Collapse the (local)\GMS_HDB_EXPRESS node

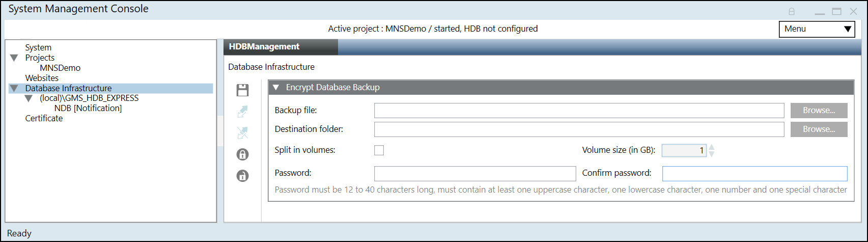(x=29, y=98)
